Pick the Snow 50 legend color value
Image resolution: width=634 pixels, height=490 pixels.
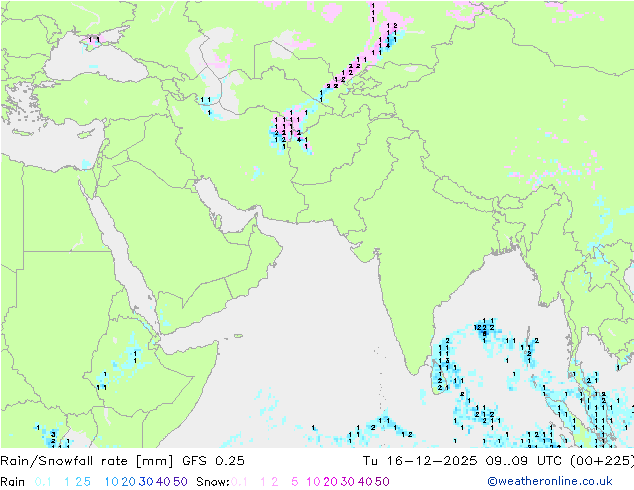tap(383, 482)
